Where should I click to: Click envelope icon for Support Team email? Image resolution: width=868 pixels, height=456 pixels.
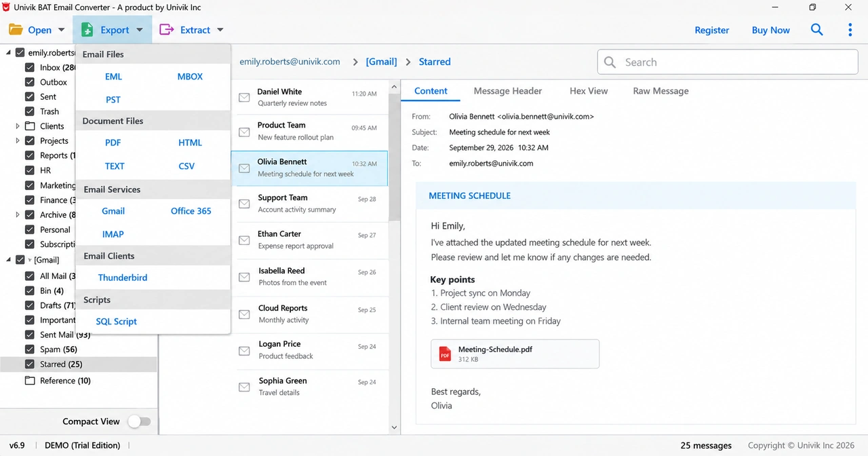click(244, 204)
